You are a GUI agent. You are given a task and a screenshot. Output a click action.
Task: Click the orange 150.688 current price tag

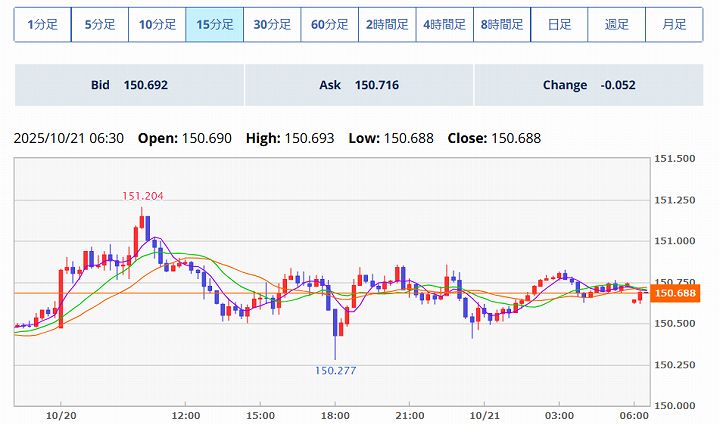674,293
